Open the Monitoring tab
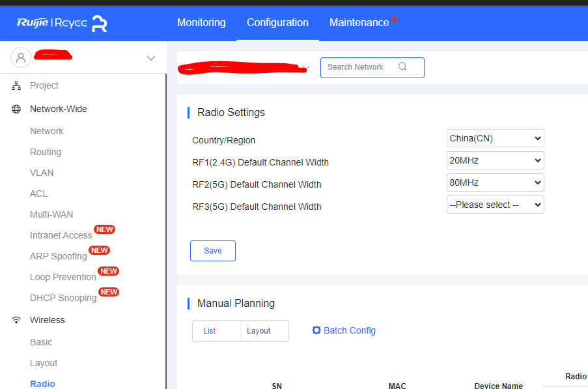This screenshot has width=588, height=389. pos(201,23)
